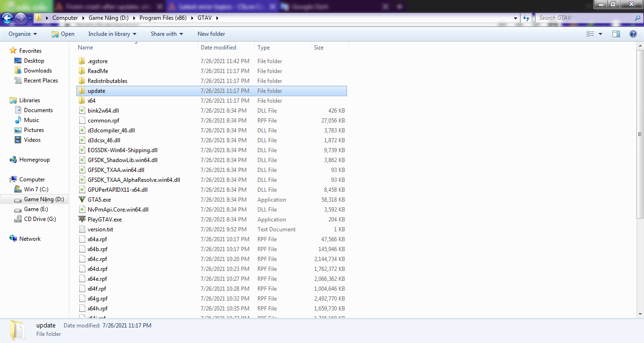Open Explorer help via question mark icon
The image size is (644, 343).
(x=633, y=33)
